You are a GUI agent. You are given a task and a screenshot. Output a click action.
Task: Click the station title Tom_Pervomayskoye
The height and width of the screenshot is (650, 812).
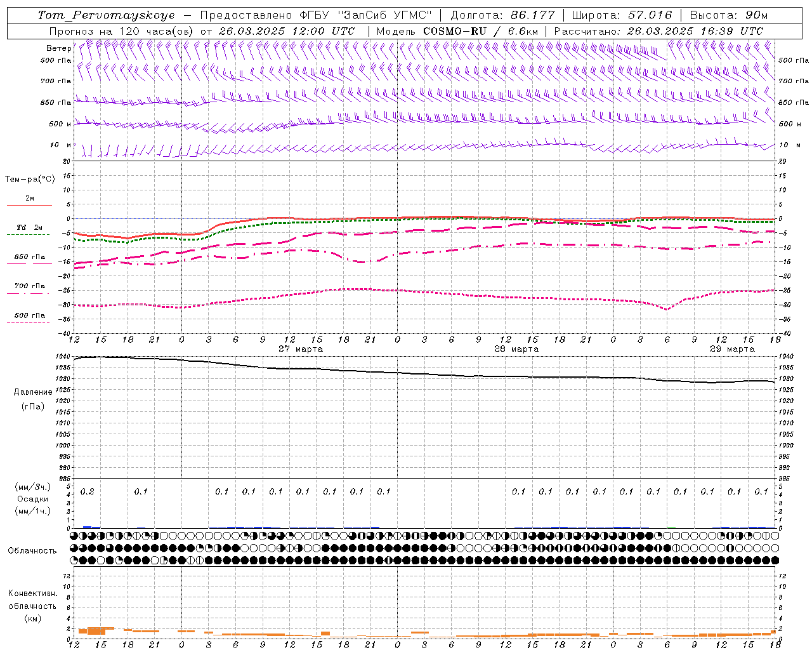[x=106, y=15]
